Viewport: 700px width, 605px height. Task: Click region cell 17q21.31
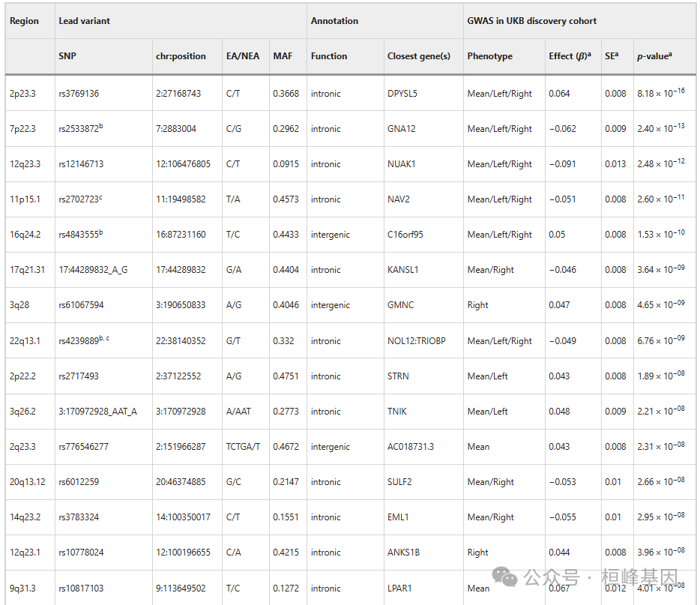point(27,270)
